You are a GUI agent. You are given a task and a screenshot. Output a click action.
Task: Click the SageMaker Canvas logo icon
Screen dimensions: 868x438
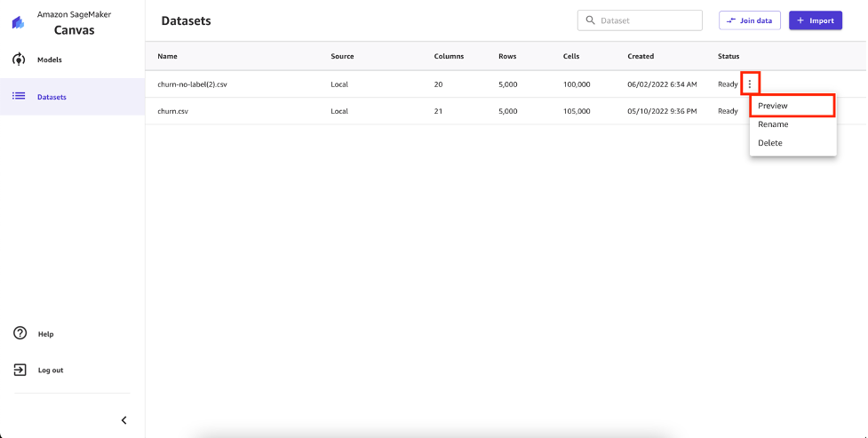coord(19,22)
